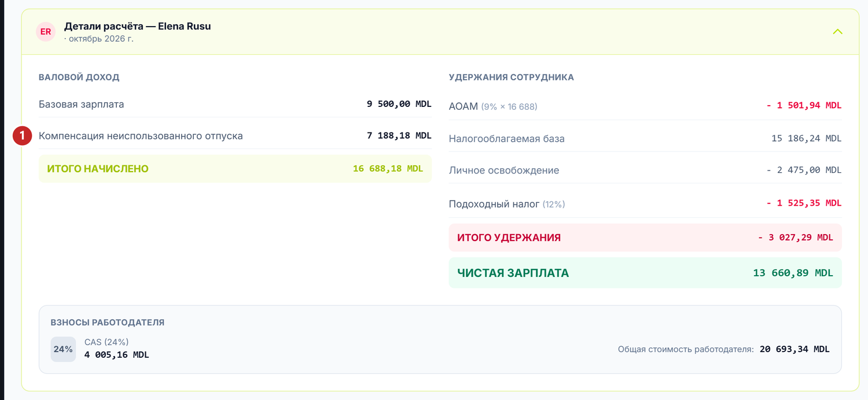Click the УДЕРЖАНИЯ СОТРУДНИКА heading
The height and width of the screenshot is (400, 868).
(512, 77)
